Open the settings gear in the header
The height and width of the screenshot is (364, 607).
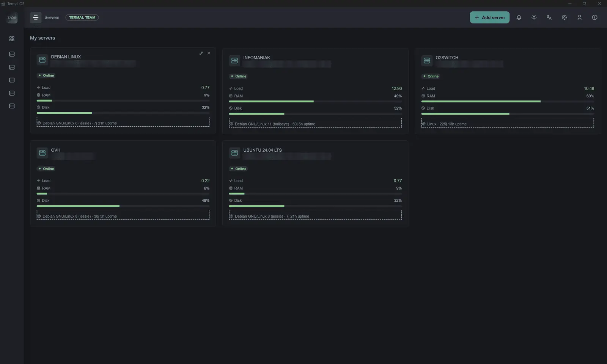click(x=564, y=17)
